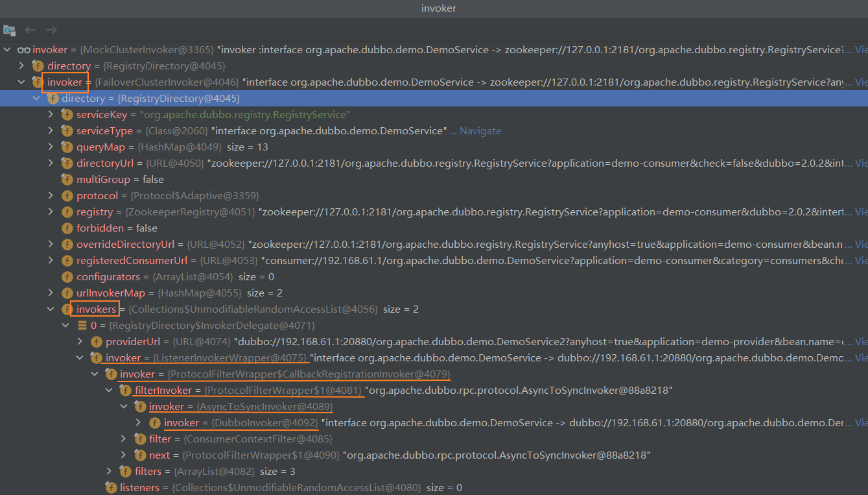Click View link on root invoker row
The width and height of the screenshot is (868, 495).
(861, 50)
